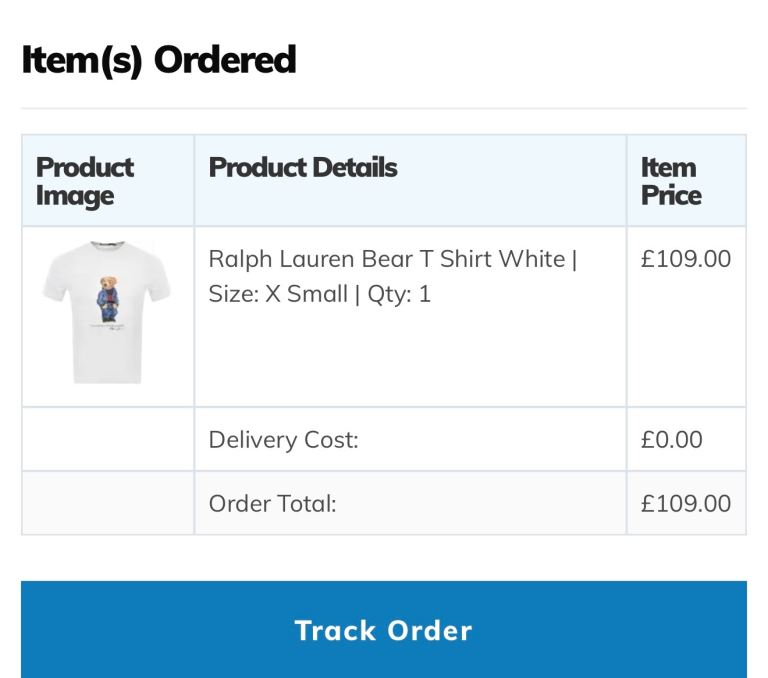Click the empty cell left of Order Total

coord(108,504)
